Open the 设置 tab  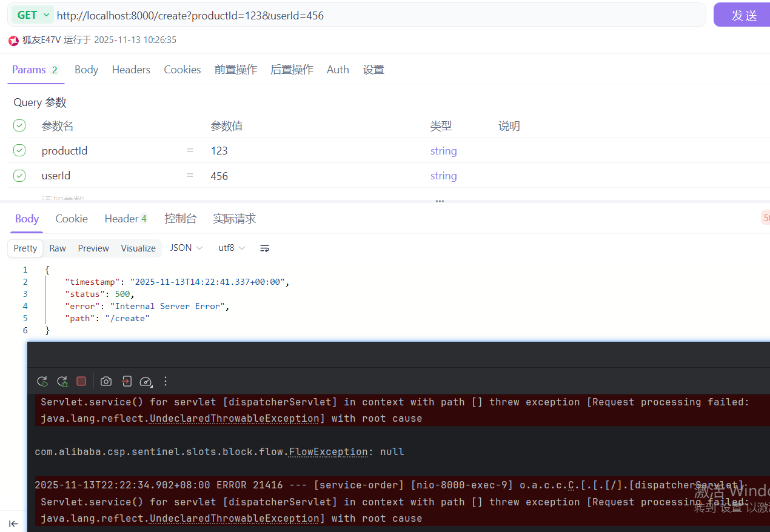pos(373,70)
